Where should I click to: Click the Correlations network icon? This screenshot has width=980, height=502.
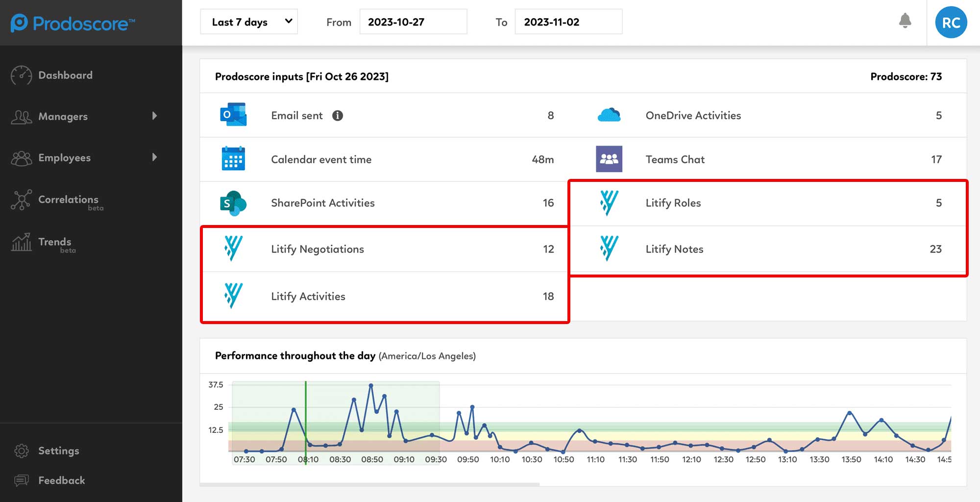tap(21, 200)
